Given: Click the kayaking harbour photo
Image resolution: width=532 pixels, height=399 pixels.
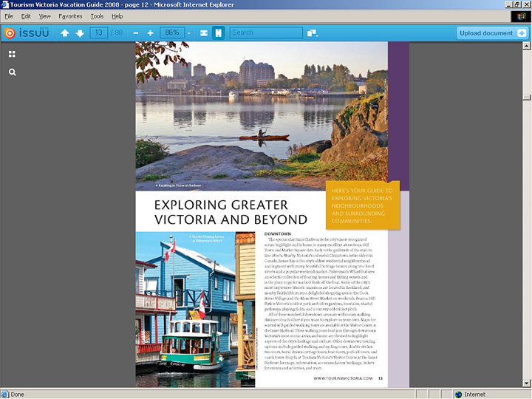Looking at the screenshot, I should click(262, 116).
